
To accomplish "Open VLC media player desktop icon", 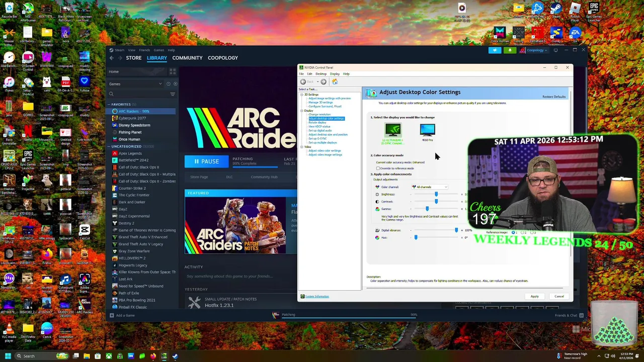I will (x=9, y=332).
